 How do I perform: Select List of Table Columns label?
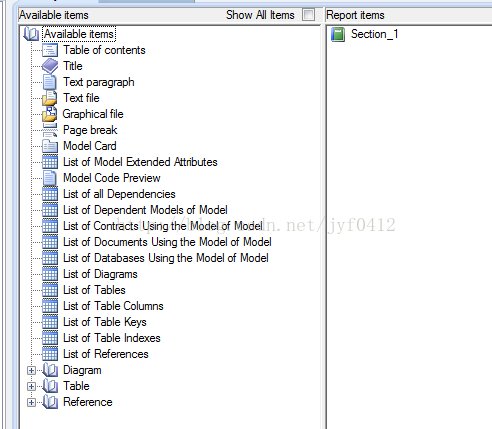[113, 306]
